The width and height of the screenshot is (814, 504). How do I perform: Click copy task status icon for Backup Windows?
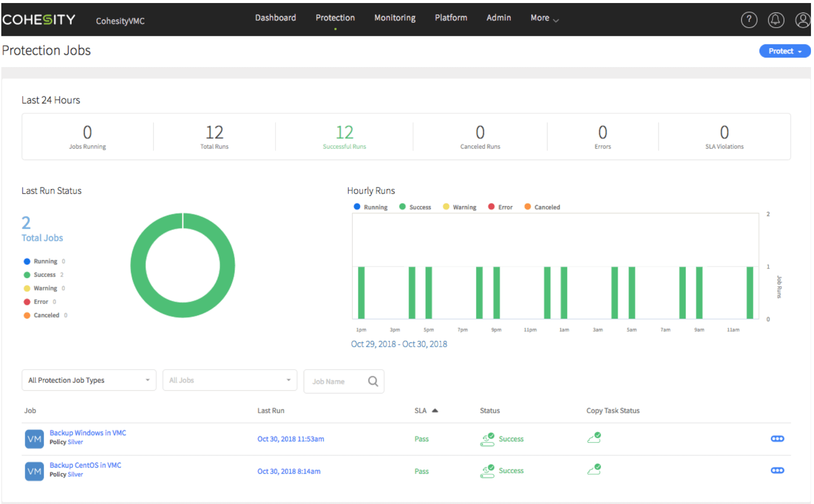point(594,438)
